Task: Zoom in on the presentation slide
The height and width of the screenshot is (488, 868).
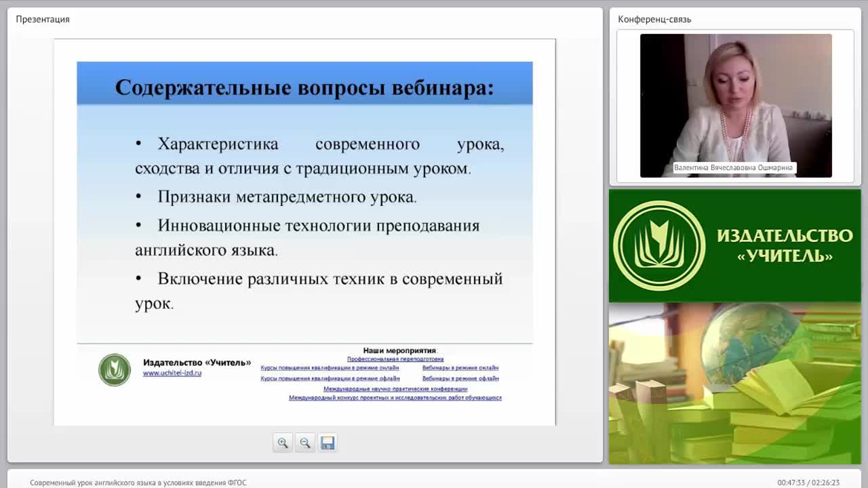Action: point(283,443)
